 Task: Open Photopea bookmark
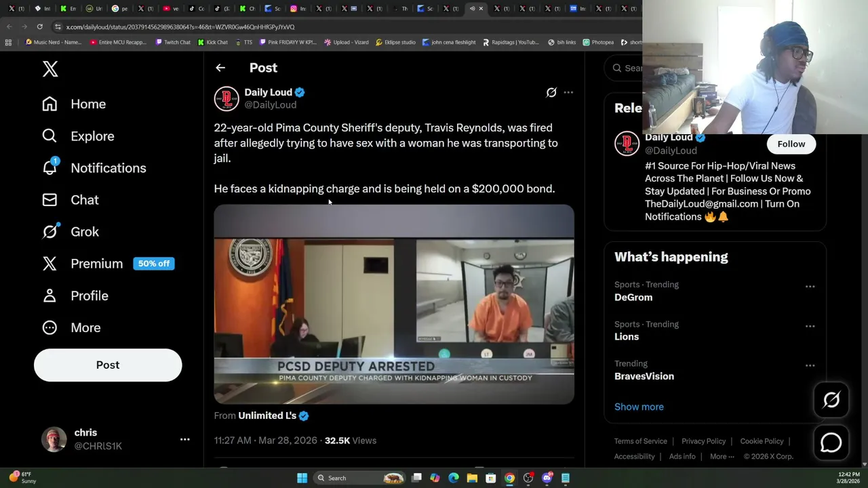[598, 42]
